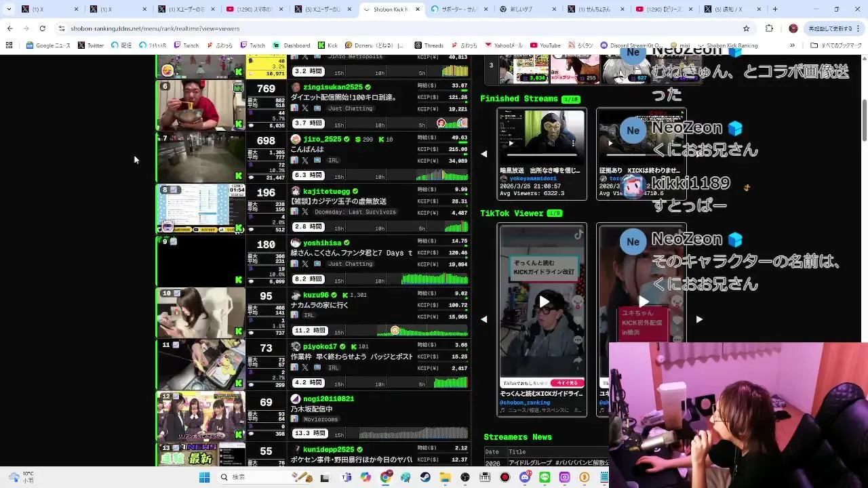Viewport: 868px width, 488px height.
Task: Open the zingisukan2525 channel link
Action: coord(333,87)
